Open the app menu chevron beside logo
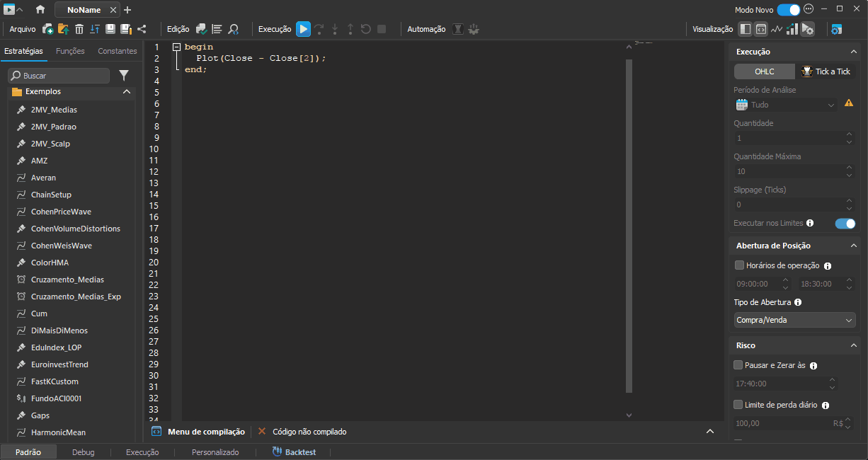The image size is (868, 460). coord(19,10)
